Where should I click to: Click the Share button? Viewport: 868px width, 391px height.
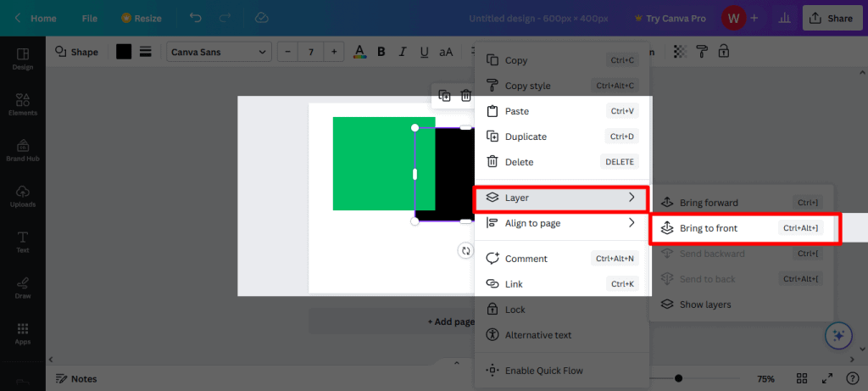point(830,18)
